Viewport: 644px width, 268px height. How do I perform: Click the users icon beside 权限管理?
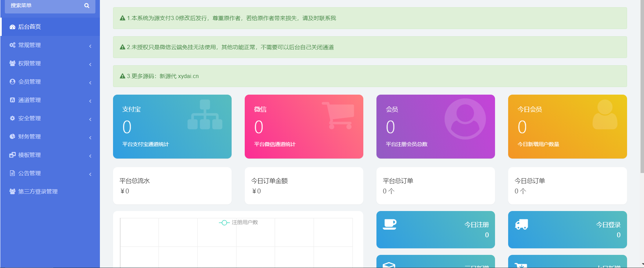point(12,64)
